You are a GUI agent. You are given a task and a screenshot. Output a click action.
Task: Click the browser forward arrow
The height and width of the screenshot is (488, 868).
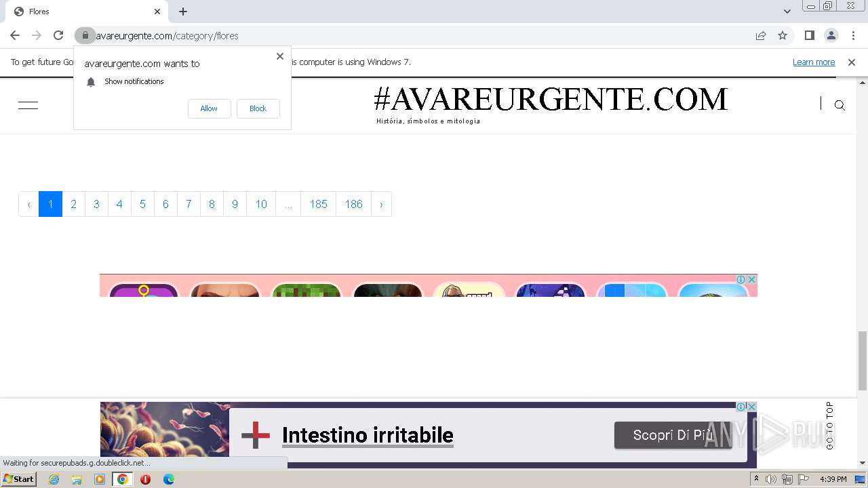click(x=37, y=35)
